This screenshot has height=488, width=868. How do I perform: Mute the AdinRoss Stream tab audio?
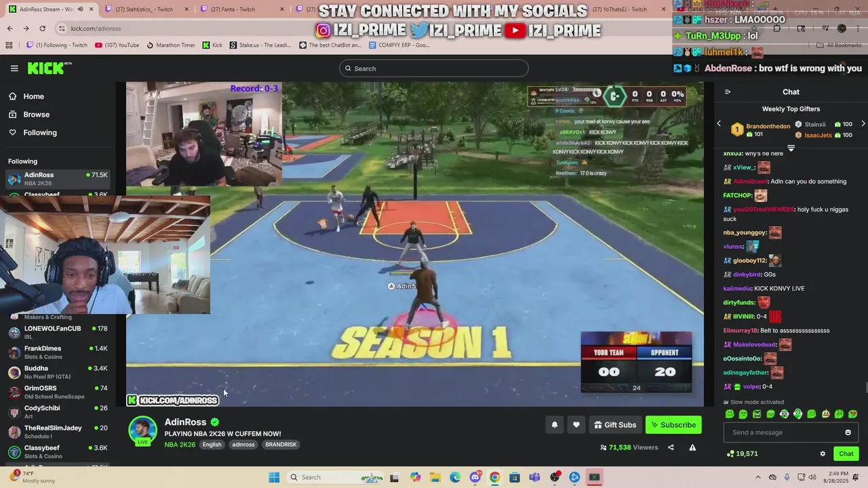pos(80,9)
